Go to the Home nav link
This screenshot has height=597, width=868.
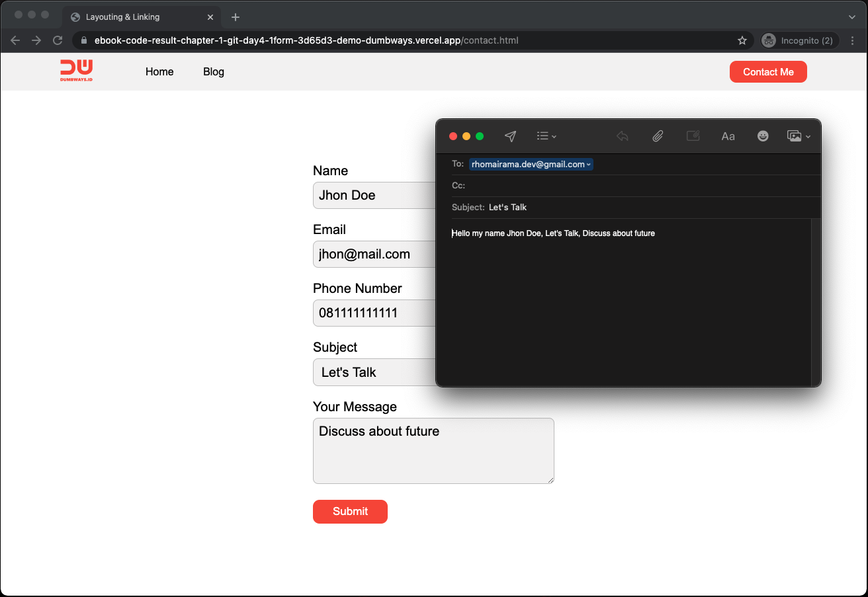pos(159,71)
